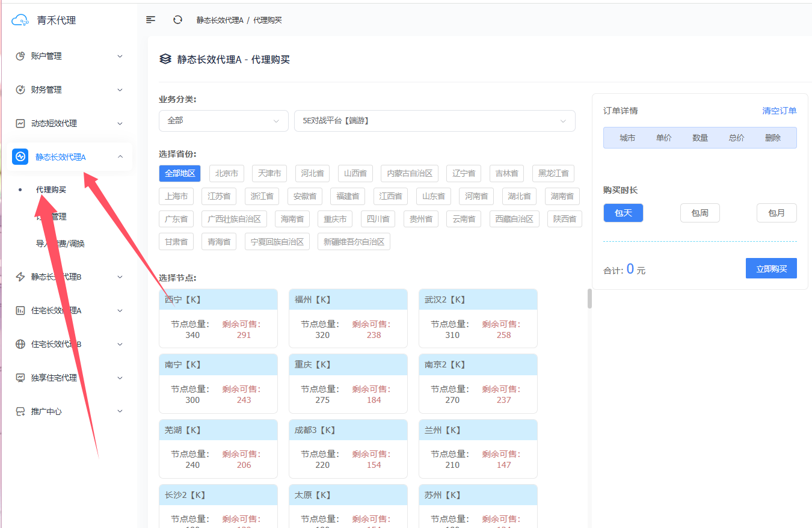This screenshot has height=528, width=812.
Task: Open 导入/续费/调换 submenu item
Action: (60, 244)
